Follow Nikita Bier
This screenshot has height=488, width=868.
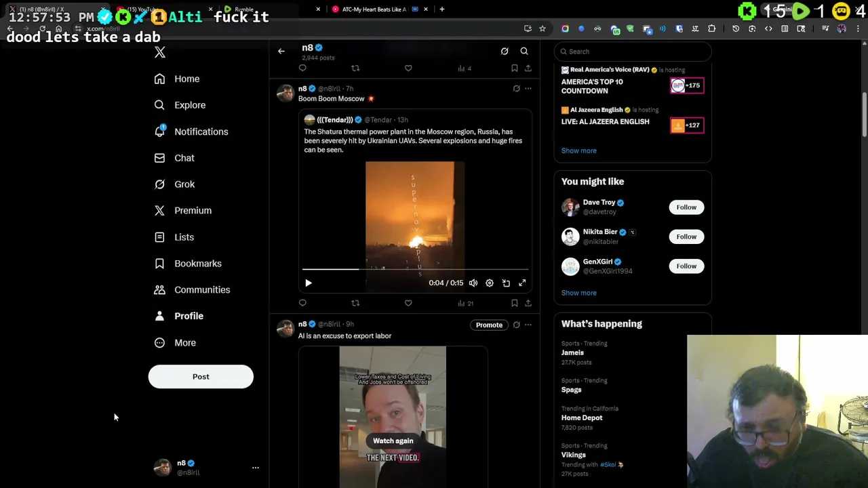pos(686,237)
